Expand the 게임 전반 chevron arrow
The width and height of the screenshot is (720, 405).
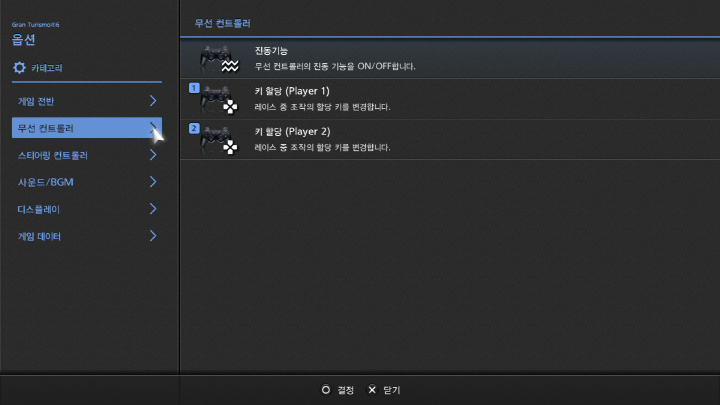click(153, 101)
